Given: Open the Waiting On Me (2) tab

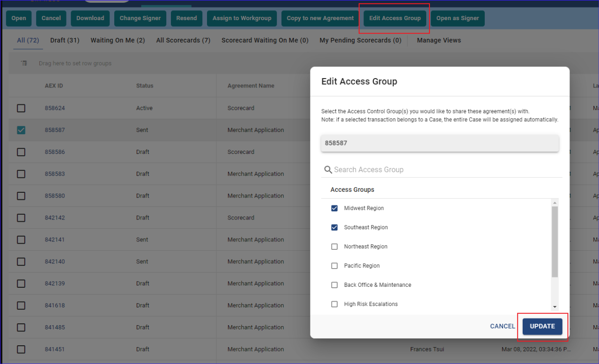Looking at the screenshot, I should click(118, 40).
